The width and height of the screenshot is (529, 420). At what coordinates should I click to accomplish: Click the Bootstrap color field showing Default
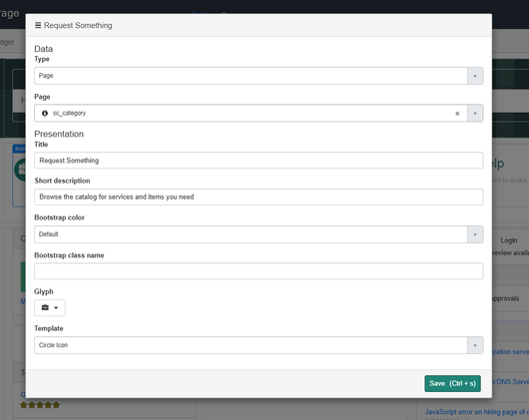pyautogui.click(x=251, y=234)
